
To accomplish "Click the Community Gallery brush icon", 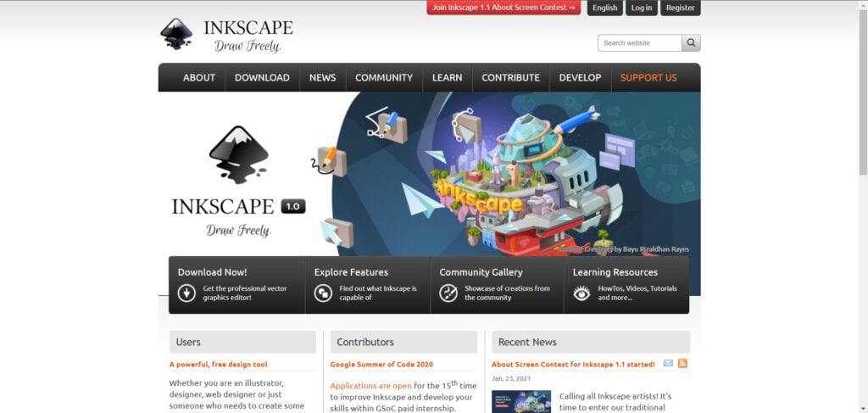I will (x=448, y=293).
